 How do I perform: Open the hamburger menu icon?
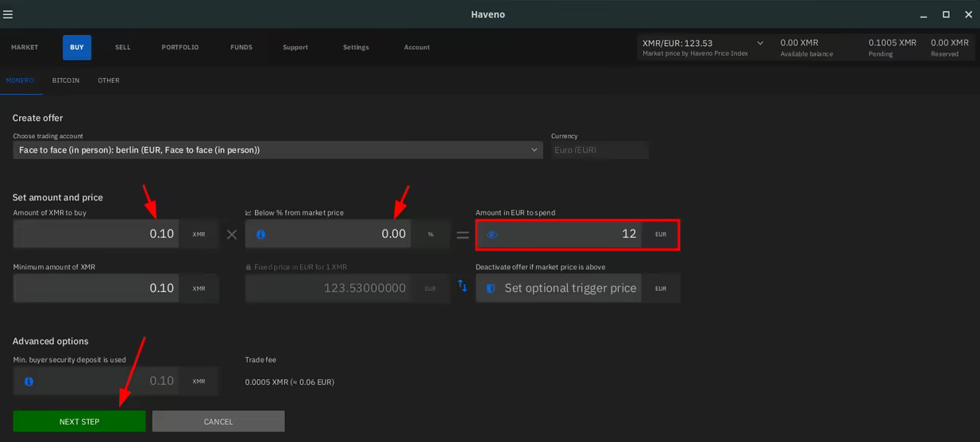click(8, 14)
